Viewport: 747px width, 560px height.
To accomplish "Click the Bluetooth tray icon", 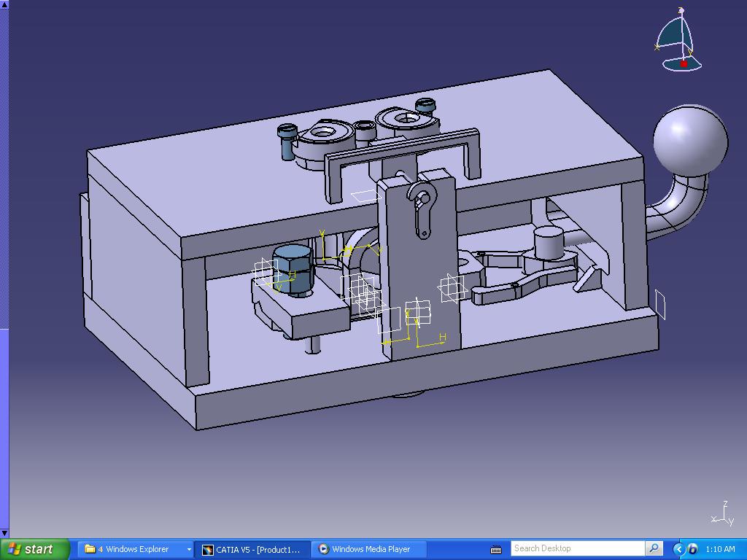I will pyautogui.click(x=692, y=549).
